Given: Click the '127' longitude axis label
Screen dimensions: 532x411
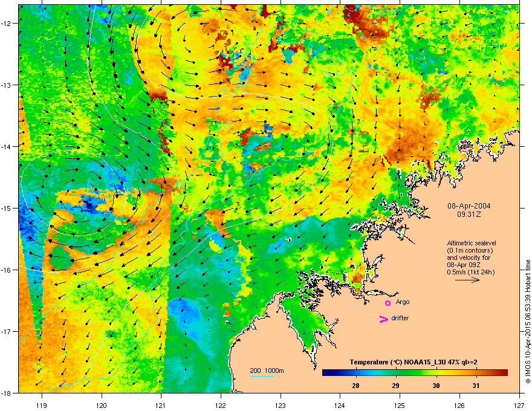Looking at the screenshot, I should (519, 405).
